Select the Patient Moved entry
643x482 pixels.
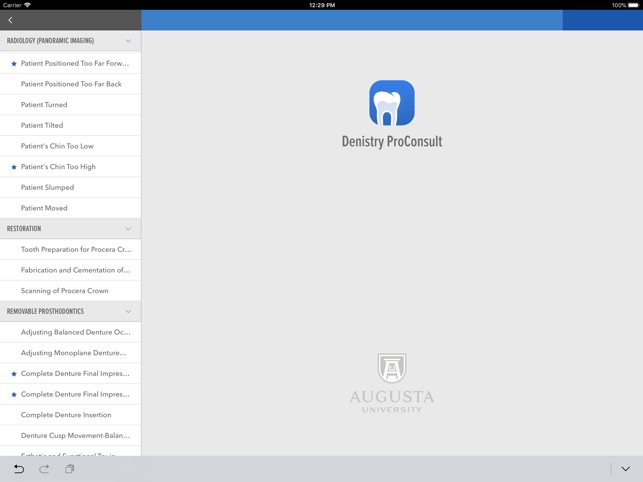coord(71,208)
